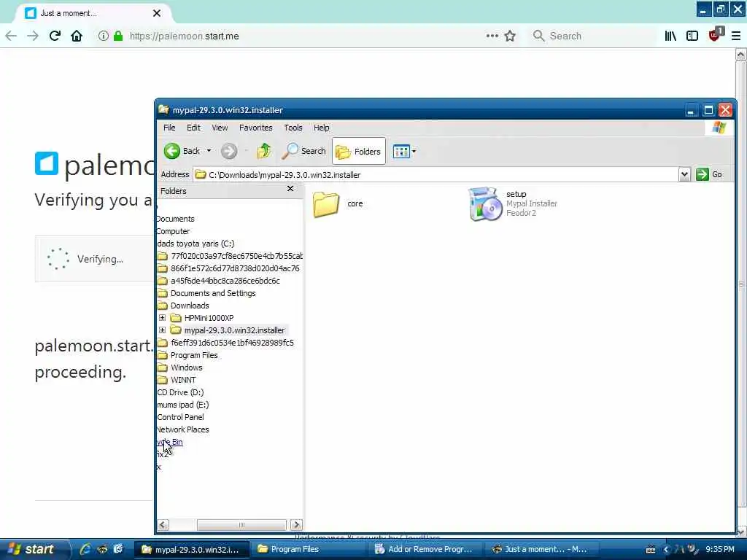The height and width of the screenshot is (560, 747).
Task: Click right arrow of folder pane scrollbar
Action: 296,525
